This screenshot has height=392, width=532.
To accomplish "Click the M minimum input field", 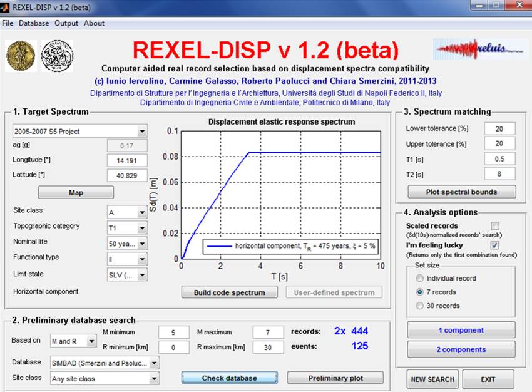I will tap(173, 333).
